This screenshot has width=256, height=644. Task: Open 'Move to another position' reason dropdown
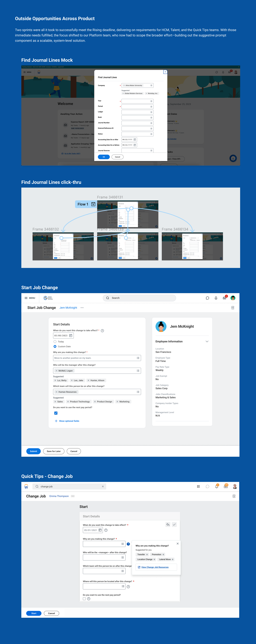138,358
